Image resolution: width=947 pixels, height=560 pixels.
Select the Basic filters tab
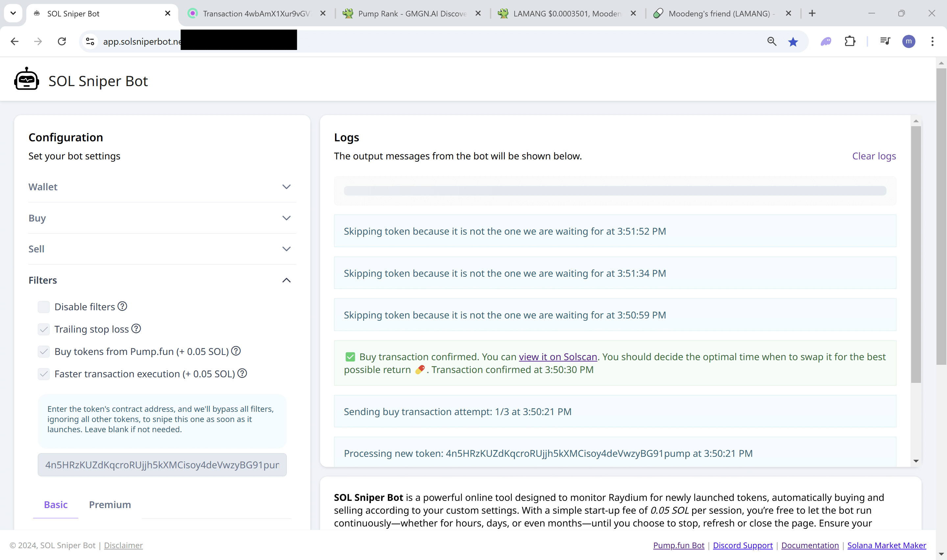[x=56, y=504]
